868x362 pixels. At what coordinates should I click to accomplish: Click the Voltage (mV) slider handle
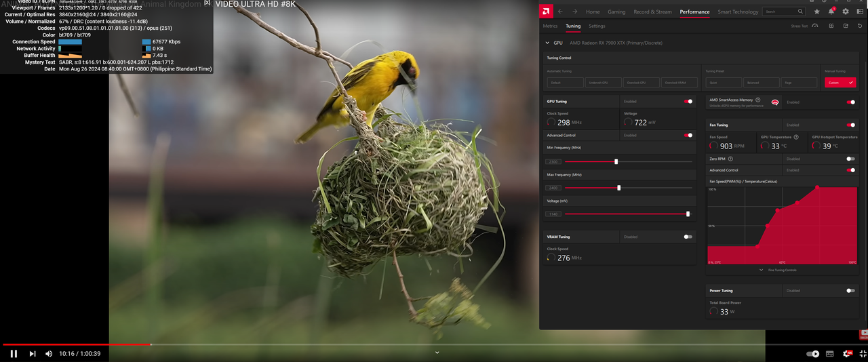pyautogui.click(x=688, y=214)
